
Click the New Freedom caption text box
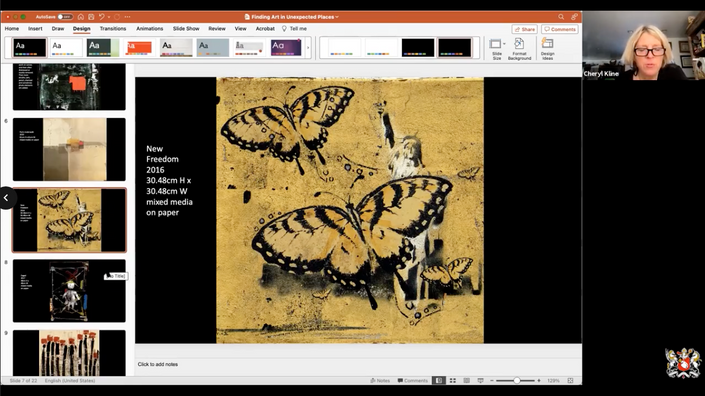(170, 180)
